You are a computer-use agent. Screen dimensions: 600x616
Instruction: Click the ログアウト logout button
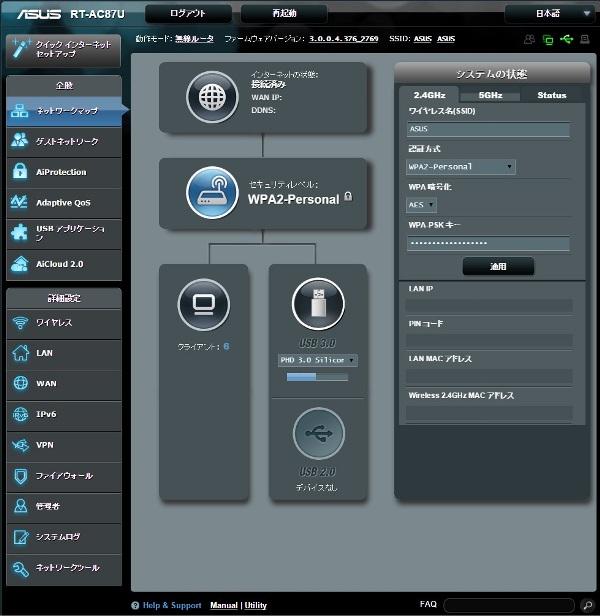coord(187,14)
